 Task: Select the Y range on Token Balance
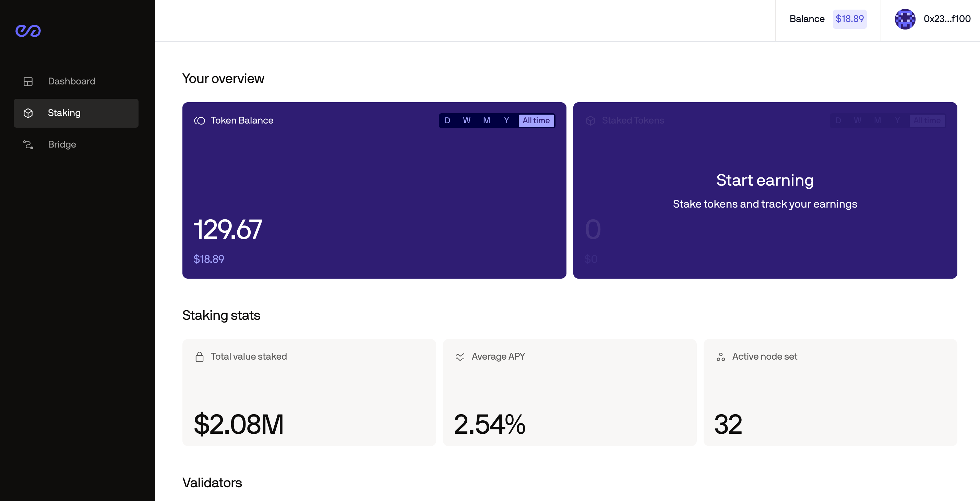pyautogui.click(x=506, y=121)
